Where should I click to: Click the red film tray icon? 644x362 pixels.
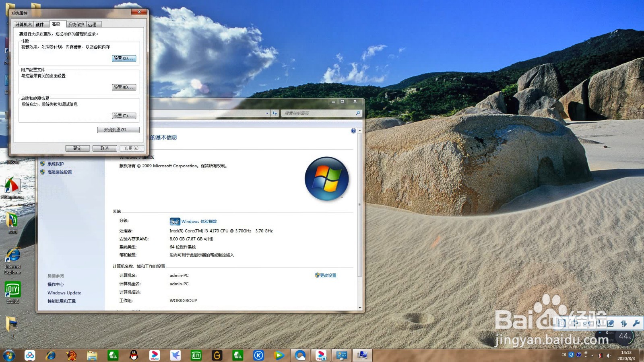601,355
